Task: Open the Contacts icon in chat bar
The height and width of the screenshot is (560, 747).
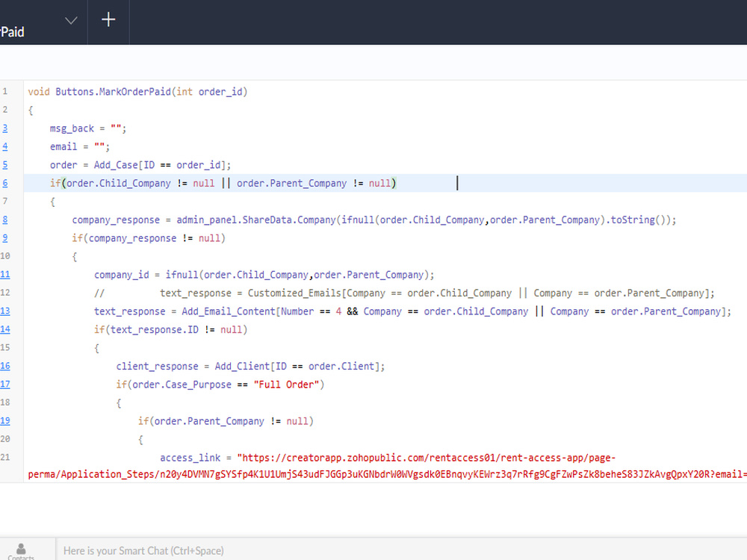Action: [x=21, y=552]
